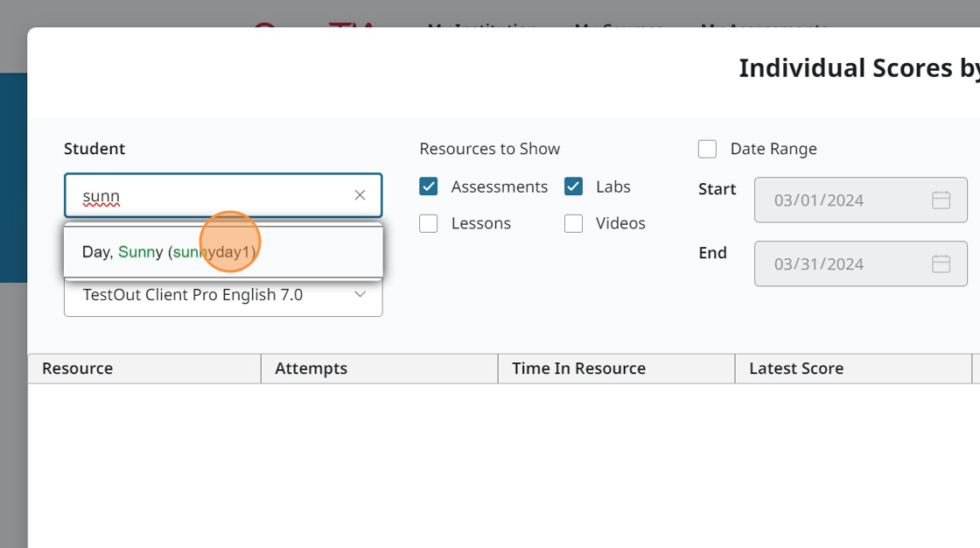Open the End date calendar icon
Viewport: 980px width, 548px height.
click(x=941, y=264)
